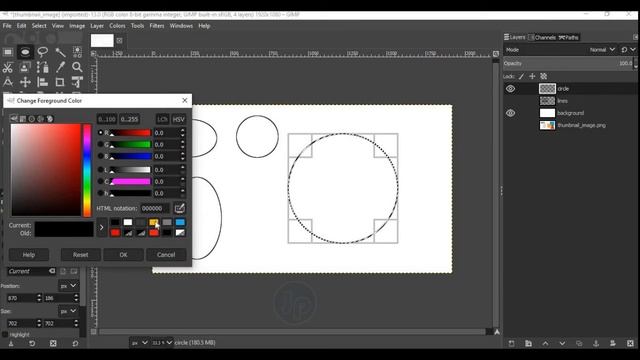Select the Rectangle Select tool
This screenshot has height=360, width=640.
[x=8, y=52]
